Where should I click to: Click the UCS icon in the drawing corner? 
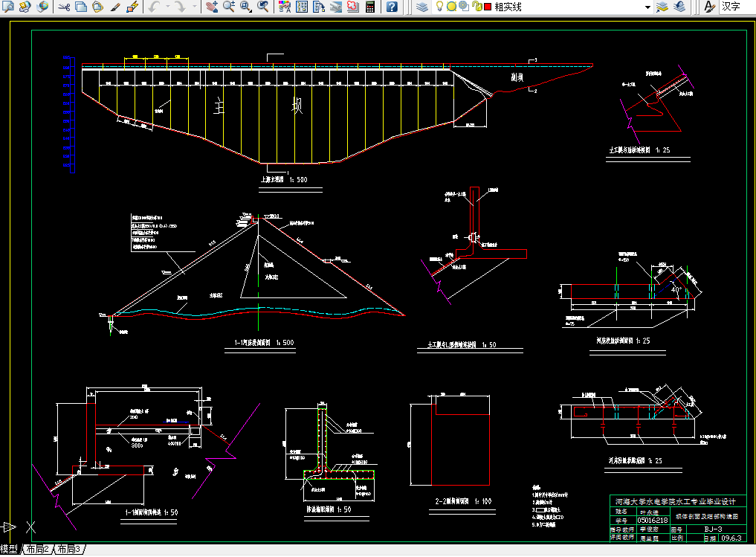(x=19, y=527)
